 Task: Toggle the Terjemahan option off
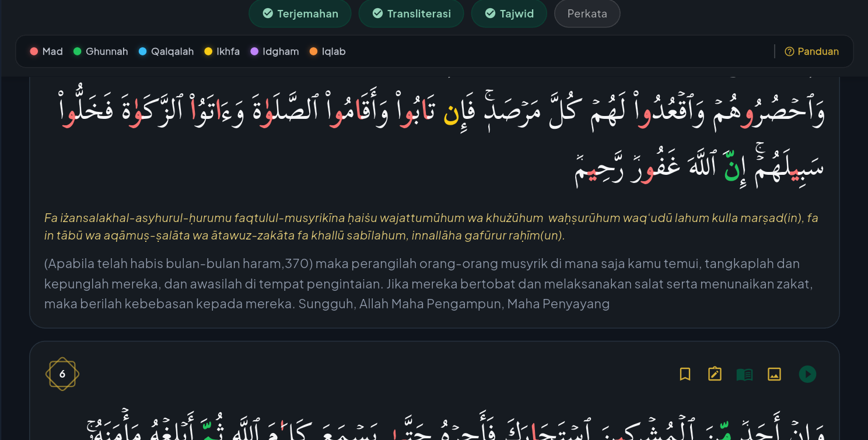[x=300, y=13]
